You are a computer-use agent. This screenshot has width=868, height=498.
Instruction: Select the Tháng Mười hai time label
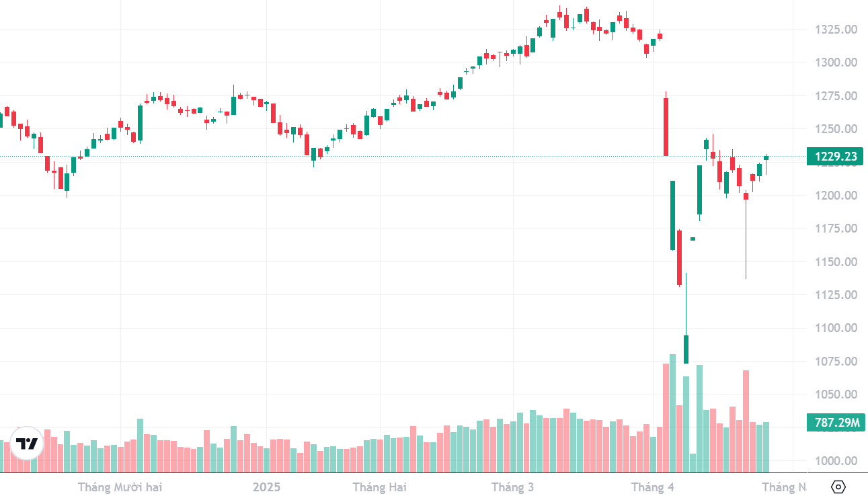coord(120,487)
